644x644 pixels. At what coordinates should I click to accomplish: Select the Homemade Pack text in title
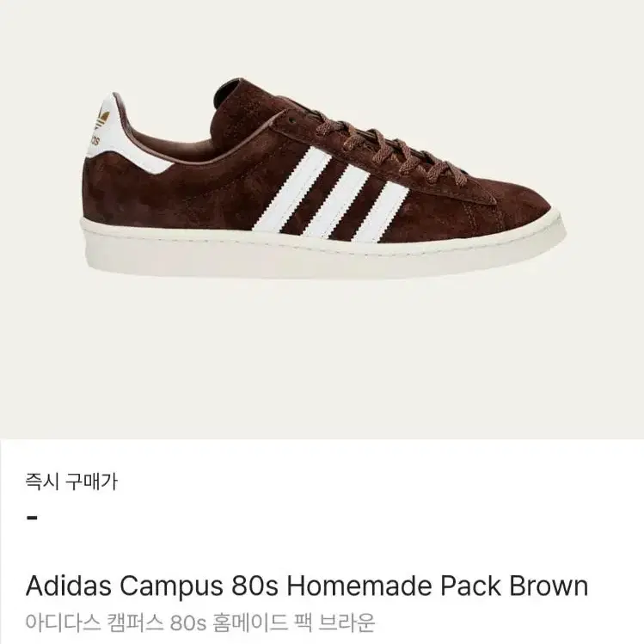[x=394, y=586]
